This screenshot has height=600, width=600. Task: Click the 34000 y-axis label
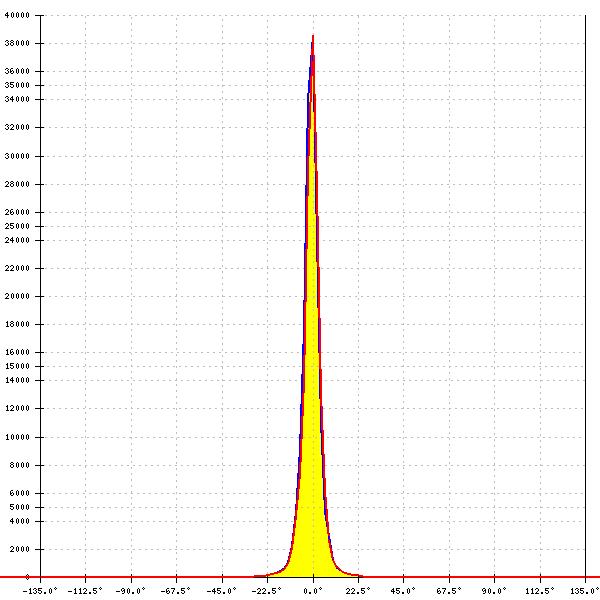pyautogui.click(x=17, y=99)
